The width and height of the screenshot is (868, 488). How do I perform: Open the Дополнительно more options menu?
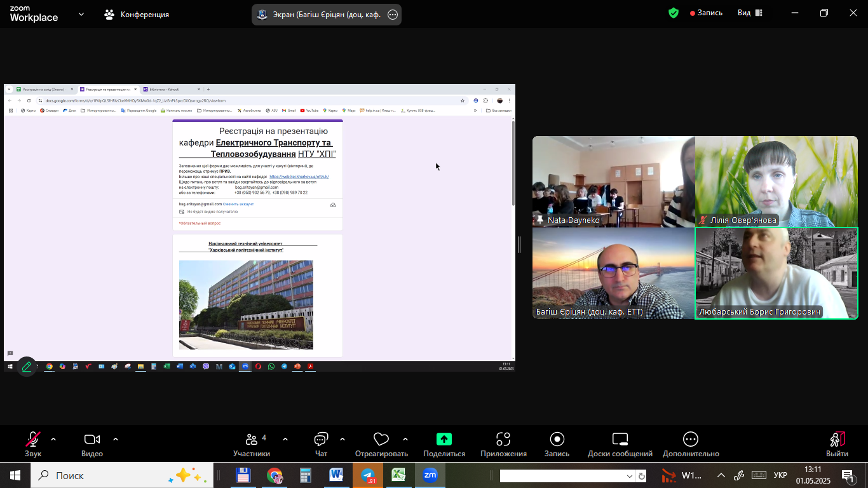click(691, 440)
